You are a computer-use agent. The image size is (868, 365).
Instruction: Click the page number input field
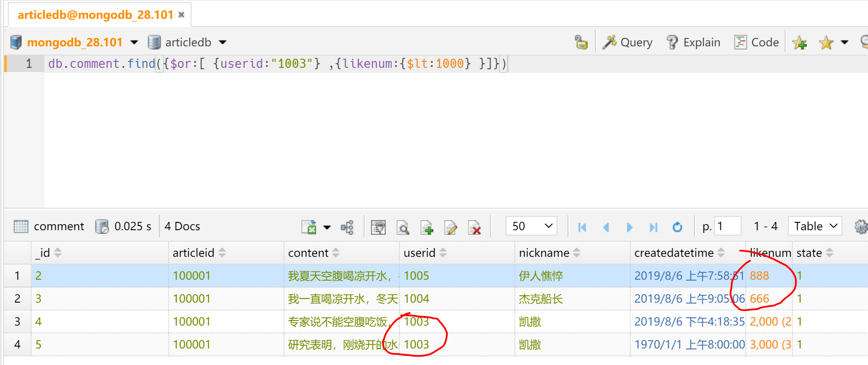pos(727,226)
